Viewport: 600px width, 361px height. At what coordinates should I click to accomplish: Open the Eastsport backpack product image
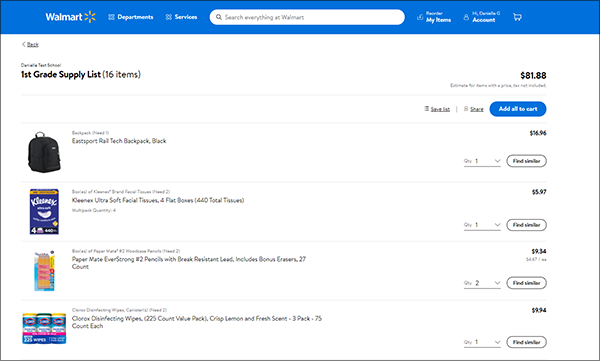point(44,152)
